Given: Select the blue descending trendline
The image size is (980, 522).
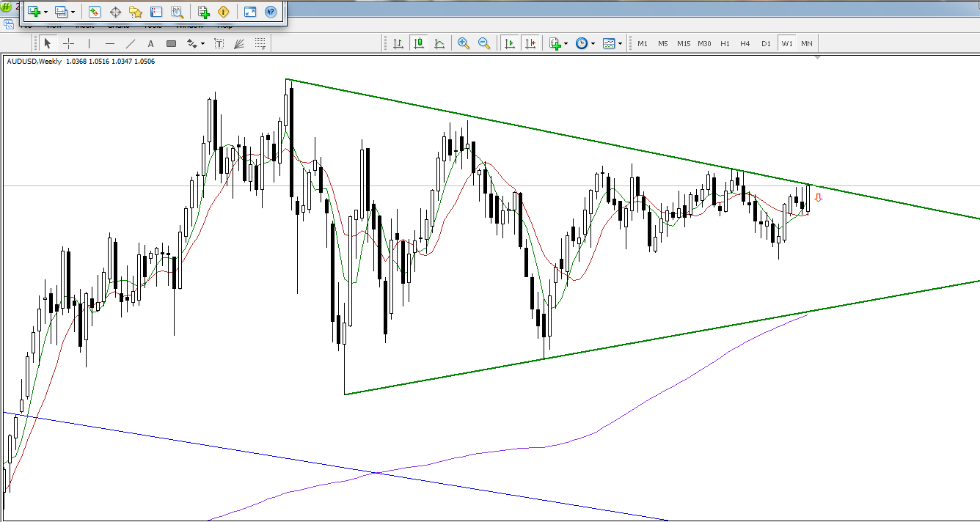Looking at the screenshot, I should point(334,466).
